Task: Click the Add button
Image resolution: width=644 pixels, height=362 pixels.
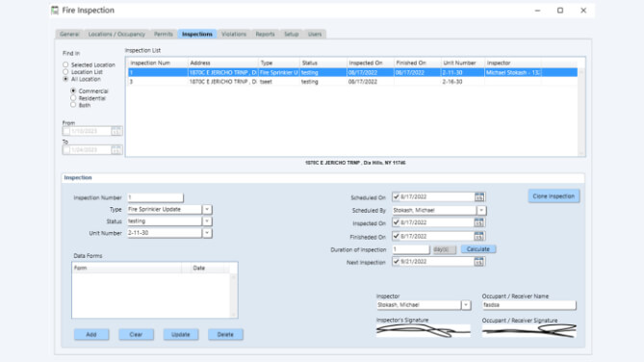Action: [91, 334]
